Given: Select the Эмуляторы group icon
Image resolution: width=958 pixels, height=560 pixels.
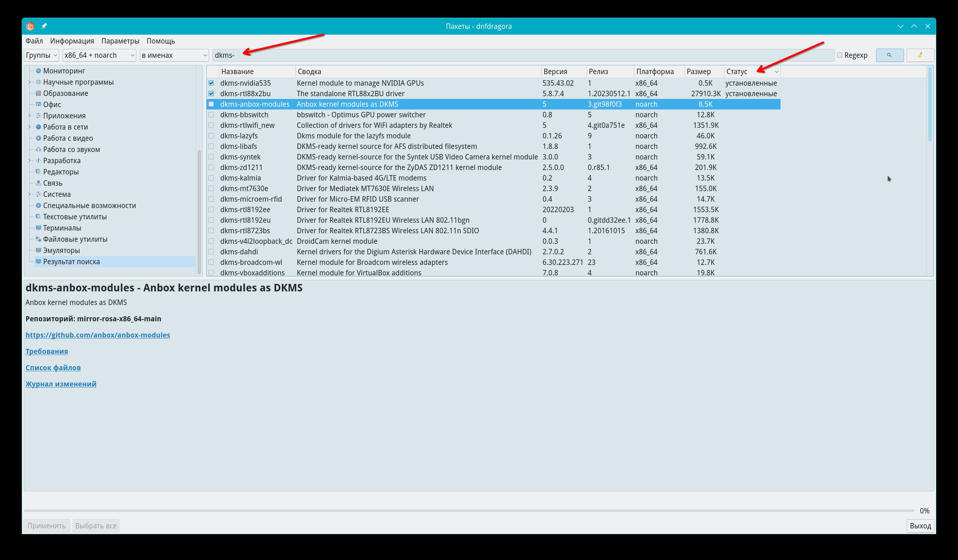Looking at the screenshot, I should click(x=38, y=250).
